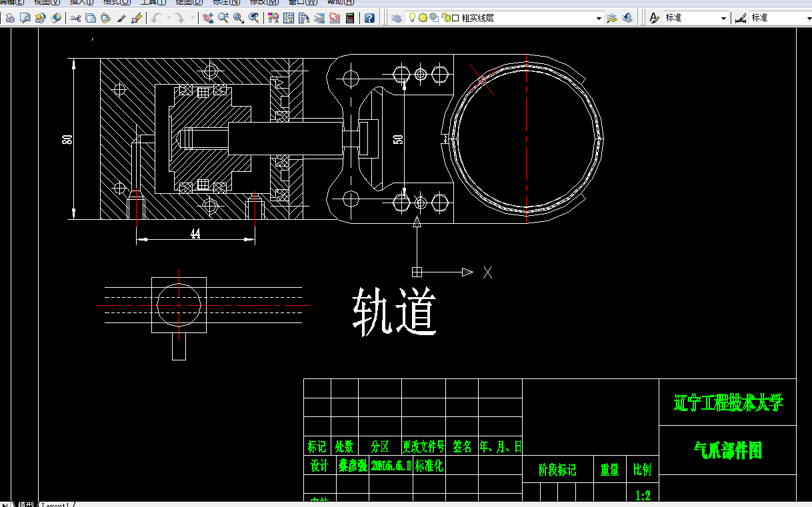Select the Zoom Realtime magnifier
812x507 pixels.
pyautogui.click(x=223, y=18)
